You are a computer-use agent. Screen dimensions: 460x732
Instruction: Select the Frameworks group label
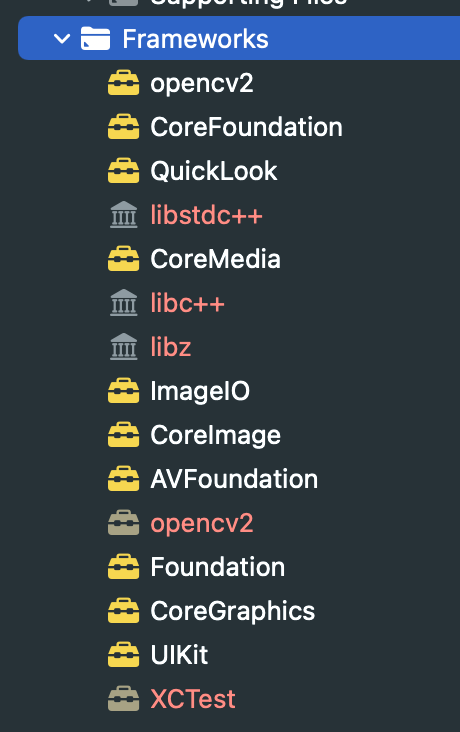click(x=195, y=38)
